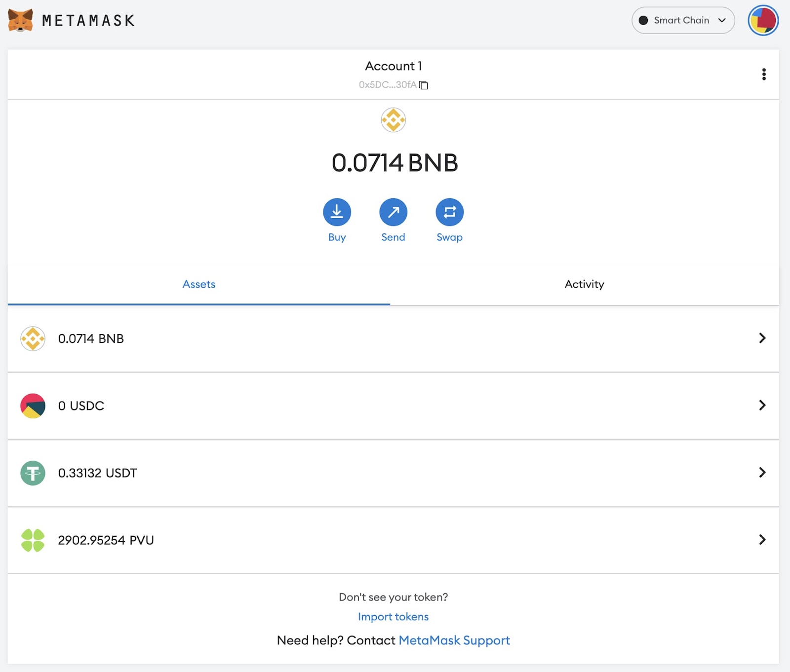
Task: Expand the 0.33132 USDT row chevron
Action: 762,472
